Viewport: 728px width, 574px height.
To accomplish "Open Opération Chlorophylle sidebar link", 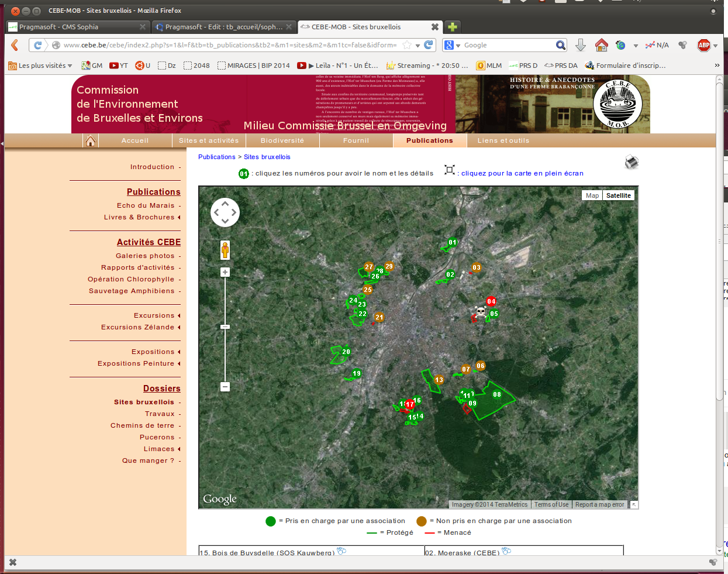I will 131,279.
